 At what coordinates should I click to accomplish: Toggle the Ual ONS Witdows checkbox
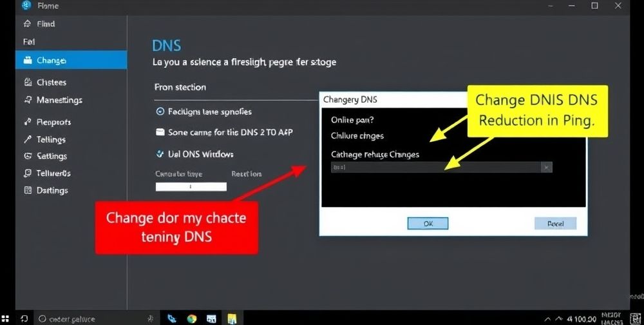tap(160, 154)
